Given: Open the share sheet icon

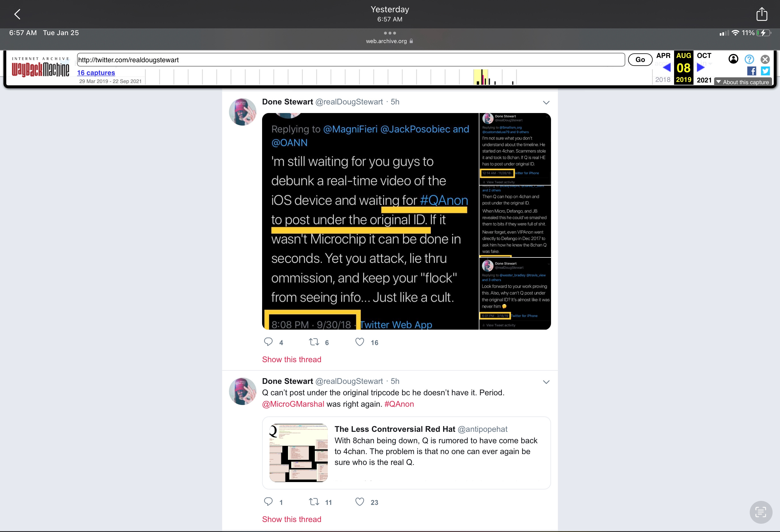Looking at the screenshot, I should (761, 14).
